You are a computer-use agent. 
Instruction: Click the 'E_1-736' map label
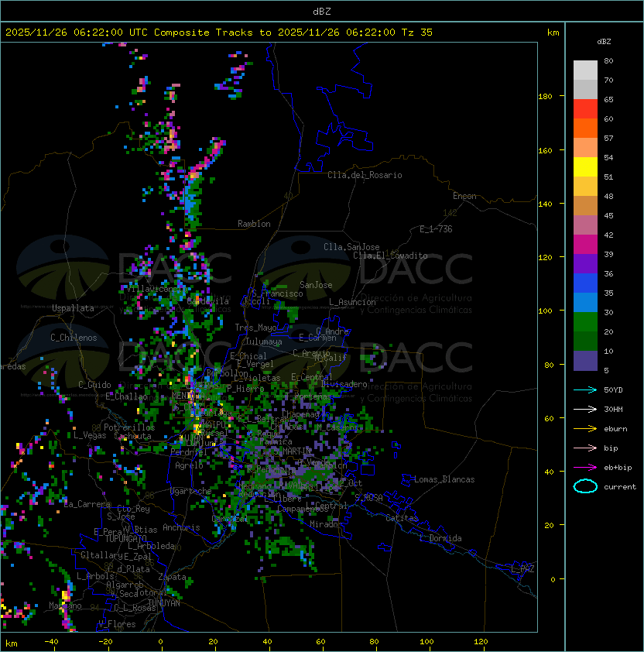pyautogui.click(x=436, y=229)
